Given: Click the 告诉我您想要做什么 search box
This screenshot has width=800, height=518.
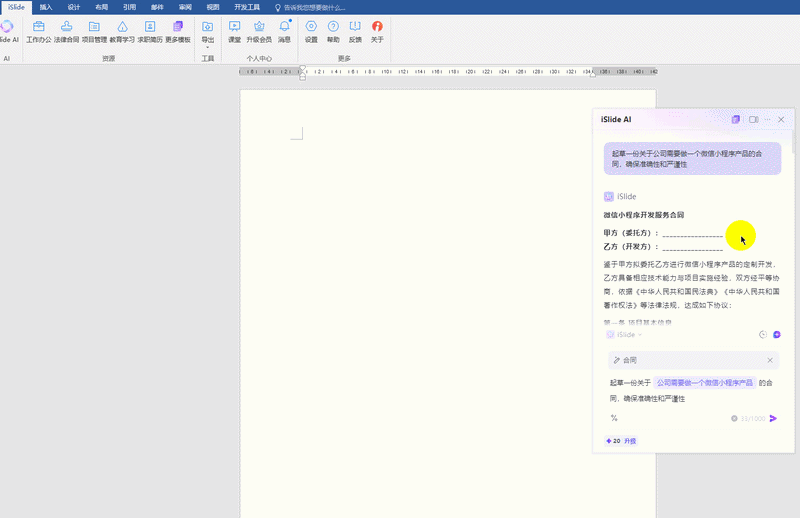Looking at the screenshot, I should click(310, 8).
